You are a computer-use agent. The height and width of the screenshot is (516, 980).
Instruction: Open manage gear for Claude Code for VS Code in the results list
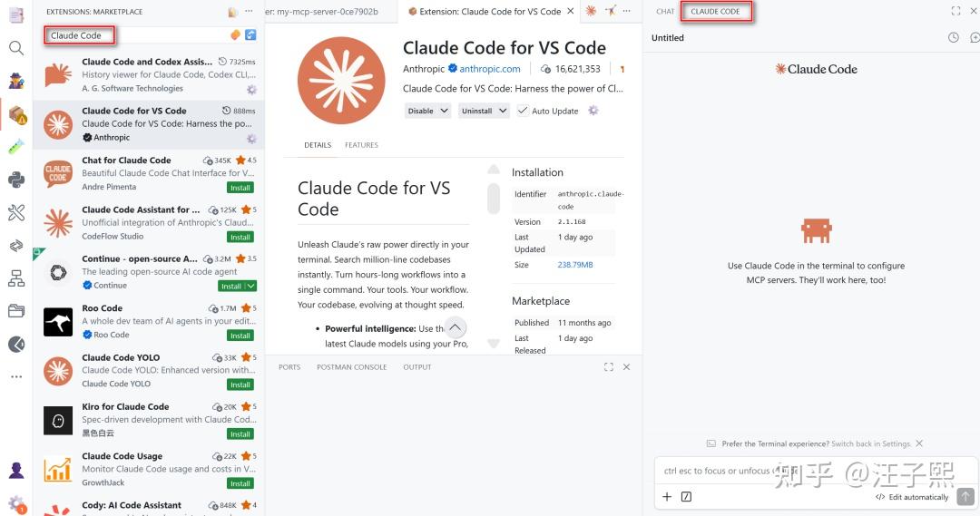click(251, 138)
